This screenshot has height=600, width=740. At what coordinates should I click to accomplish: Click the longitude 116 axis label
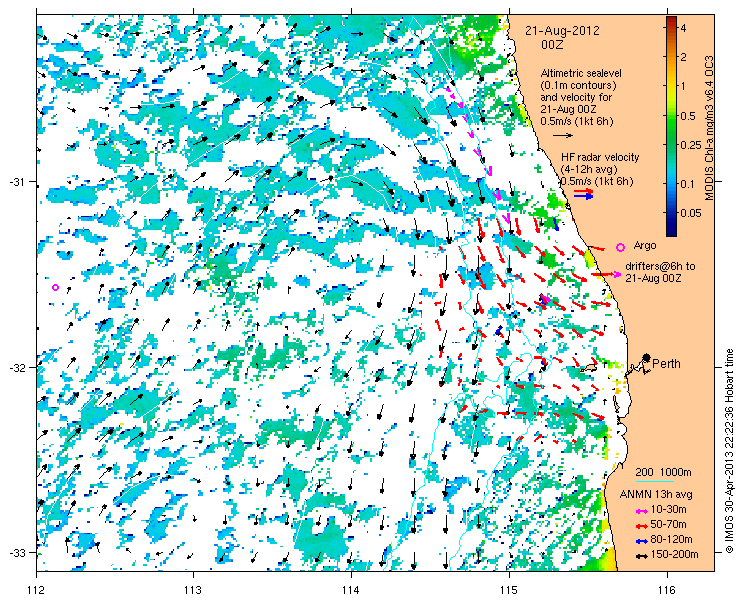[667, 589]
